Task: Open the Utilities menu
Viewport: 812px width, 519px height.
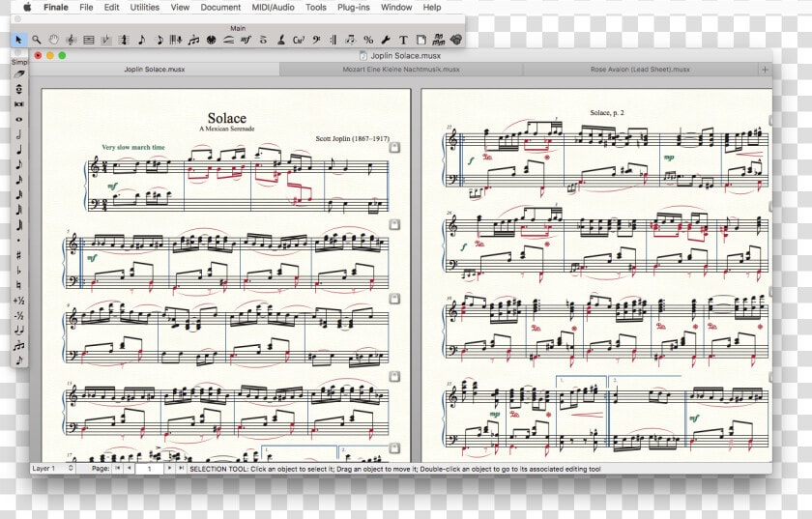Action: tap(144, 8)
